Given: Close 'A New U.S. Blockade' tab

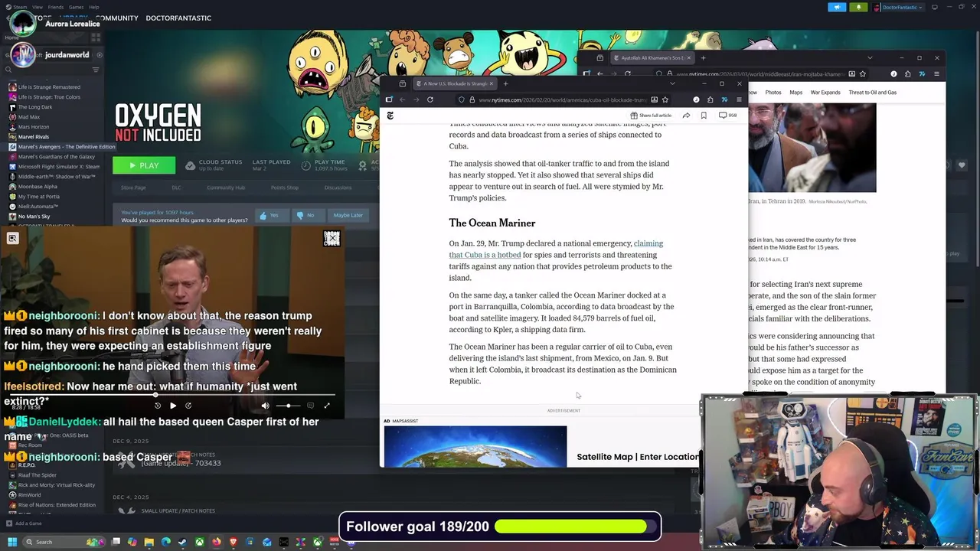Looking at the screenshot, I should (x=492, y=83).
